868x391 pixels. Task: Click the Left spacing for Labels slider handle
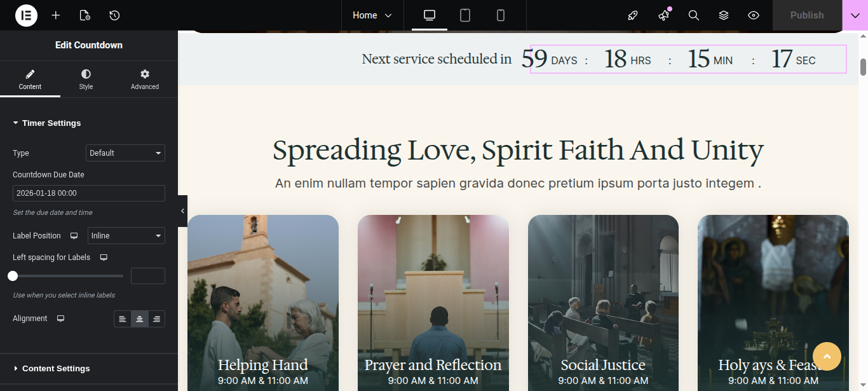[13, 276]
